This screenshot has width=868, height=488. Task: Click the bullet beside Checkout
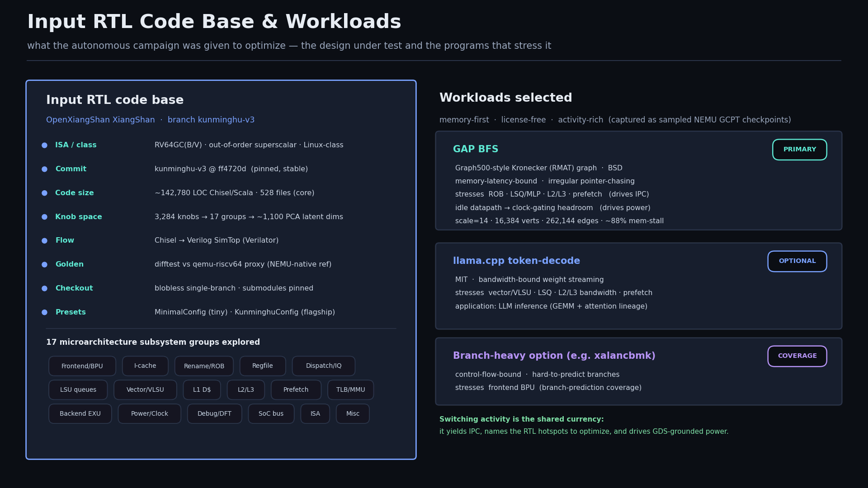click(44, 289)
